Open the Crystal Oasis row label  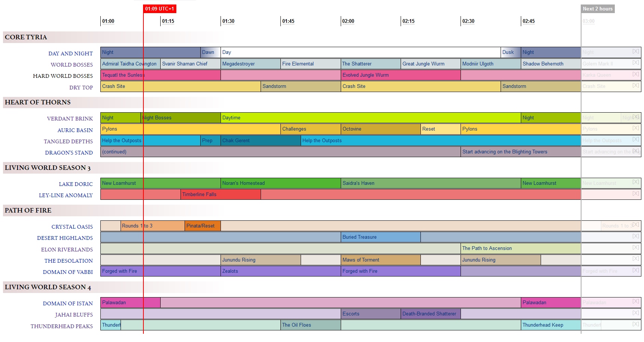click(x=72, y=227)
